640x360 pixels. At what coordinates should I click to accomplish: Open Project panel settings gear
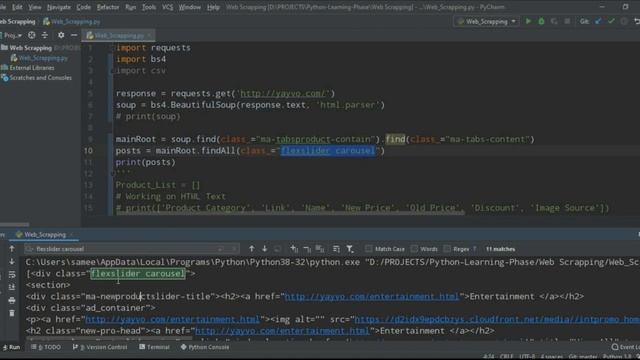click(x=61, y=36)
